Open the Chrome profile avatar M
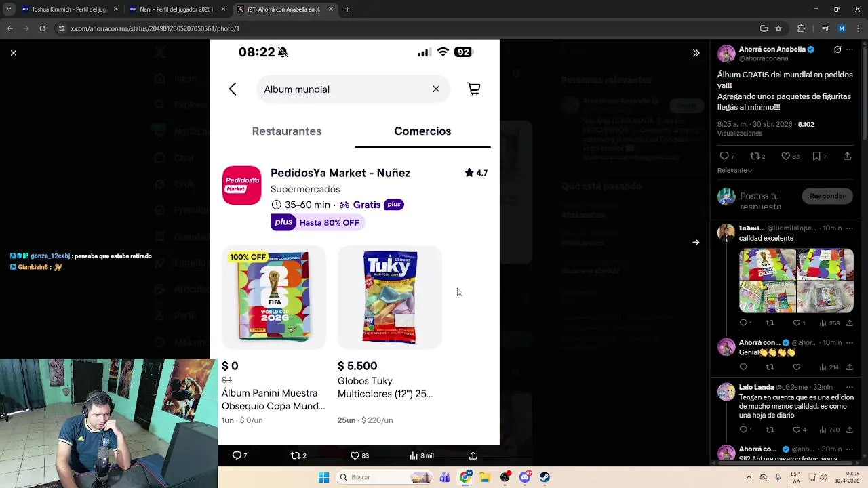 842,28
